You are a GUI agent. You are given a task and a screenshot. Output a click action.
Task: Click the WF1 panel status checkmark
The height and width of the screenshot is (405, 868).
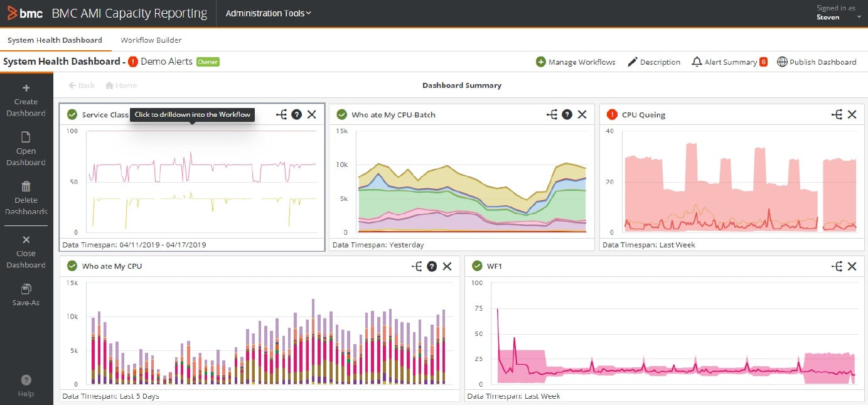point(477,266)
